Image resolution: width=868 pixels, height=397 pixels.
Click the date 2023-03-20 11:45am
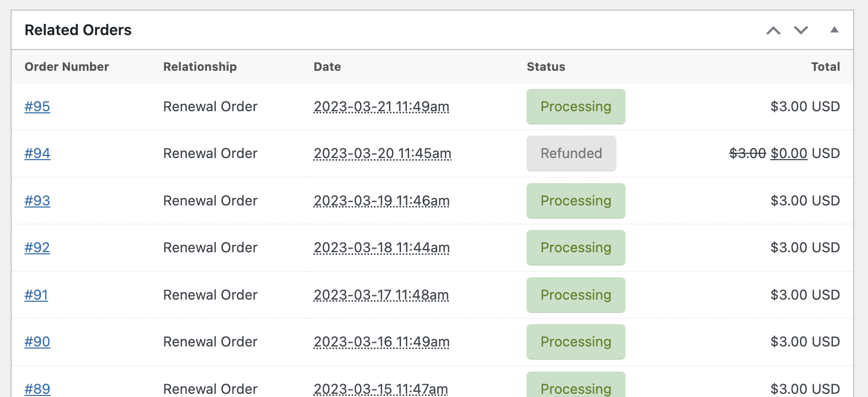382,153
